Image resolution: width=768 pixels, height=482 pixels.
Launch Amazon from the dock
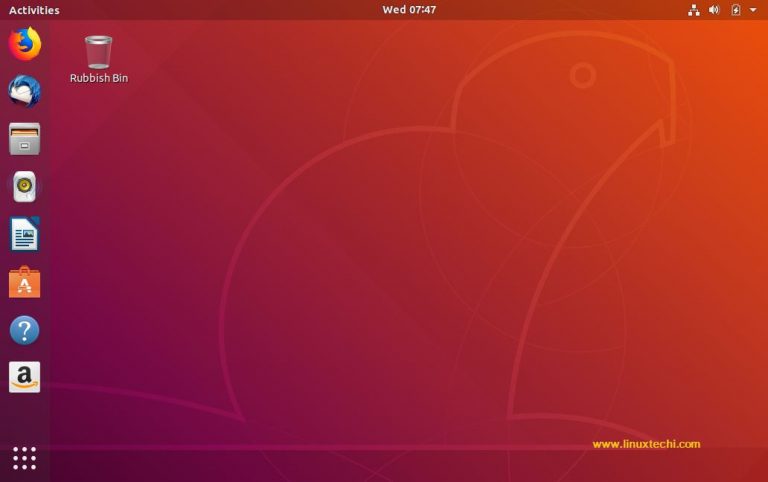(24, 377)
